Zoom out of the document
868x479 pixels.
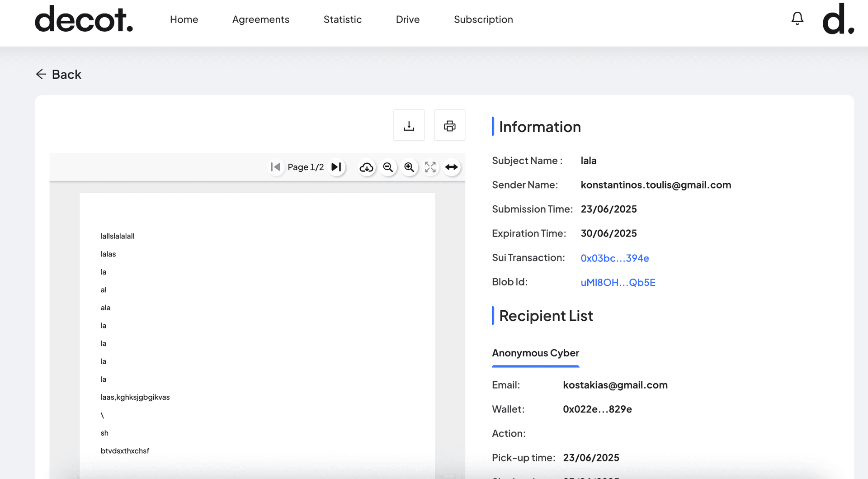click(x=388, y=167)
